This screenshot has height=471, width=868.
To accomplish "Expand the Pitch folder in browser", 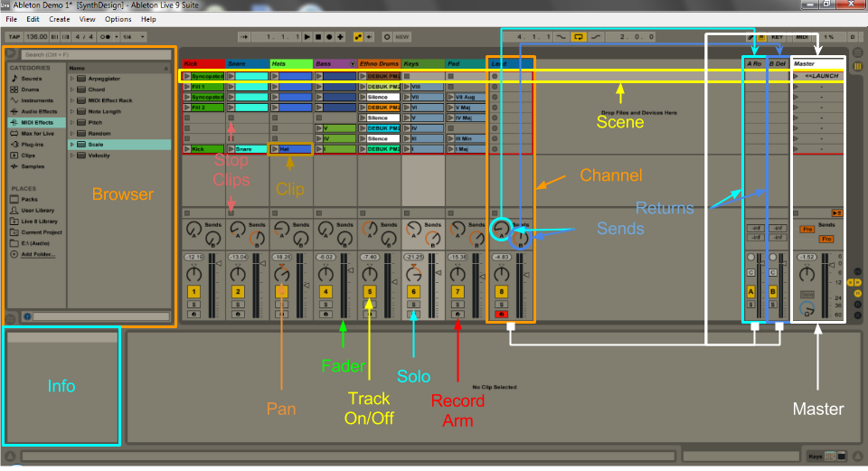I will (72, 123).
